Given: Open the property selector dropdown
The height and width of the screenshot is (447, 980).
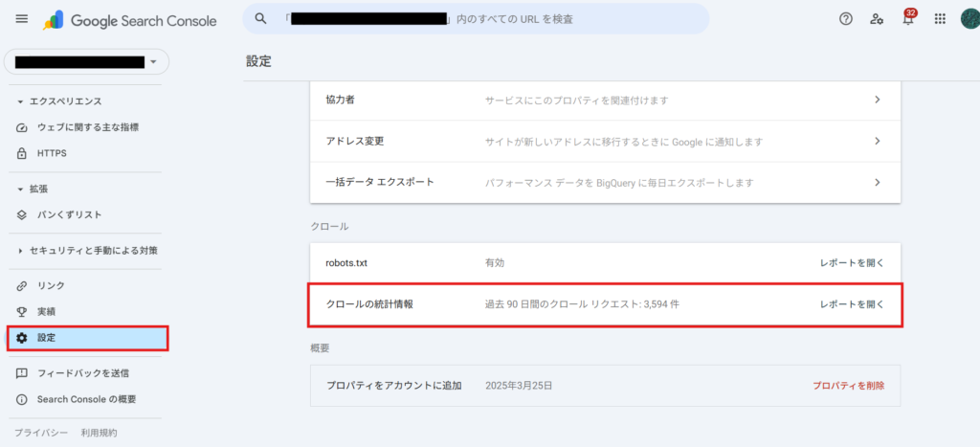Looking at the screenshot, I should (x=87, y=62).
